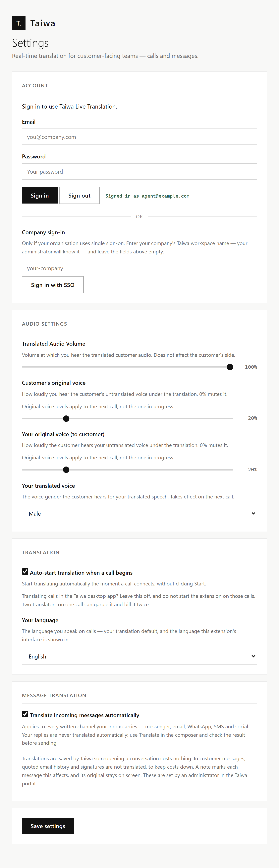Click the Sign in button
The width and height of the screenshot is (279, 868).
40,195
